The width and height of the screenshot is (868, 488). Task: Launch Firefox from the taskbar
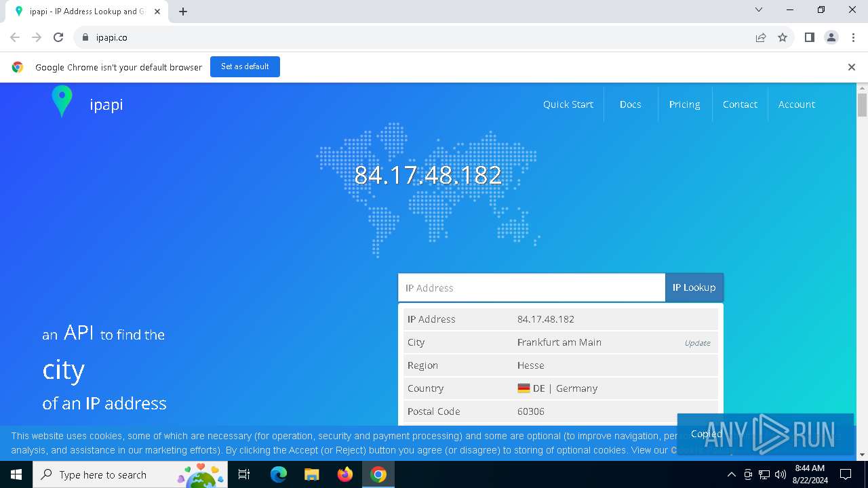345,474
